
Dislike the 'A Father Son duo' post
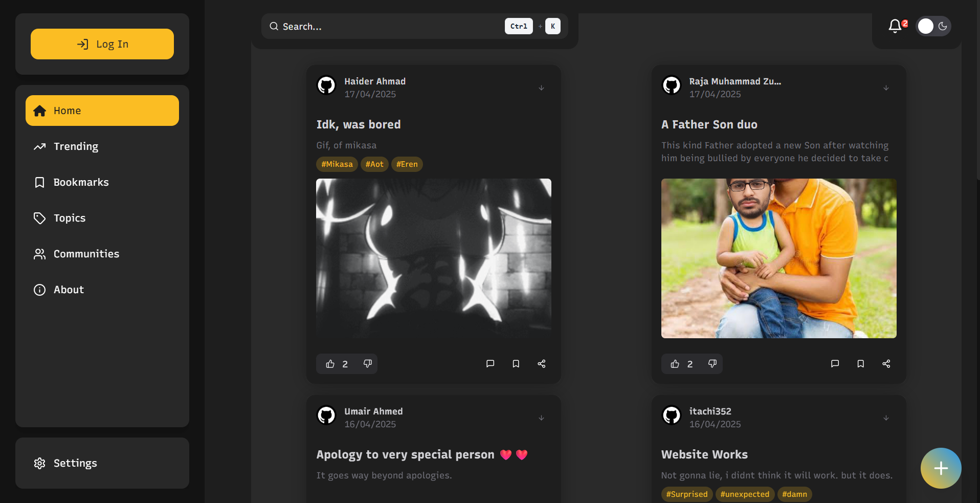(x=712, y=364)
